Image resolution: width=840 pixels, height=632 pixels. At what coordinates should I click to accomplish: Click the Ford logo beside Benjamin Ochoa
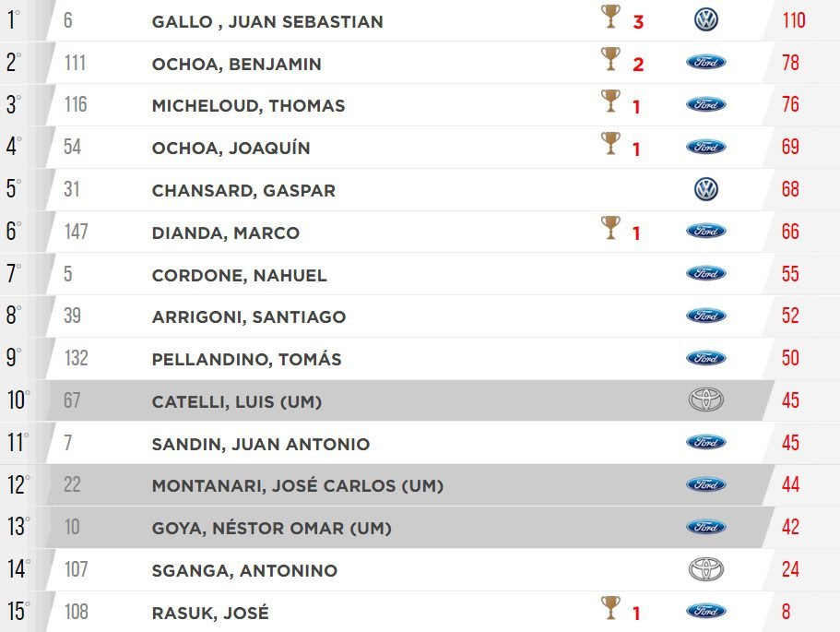705,63
